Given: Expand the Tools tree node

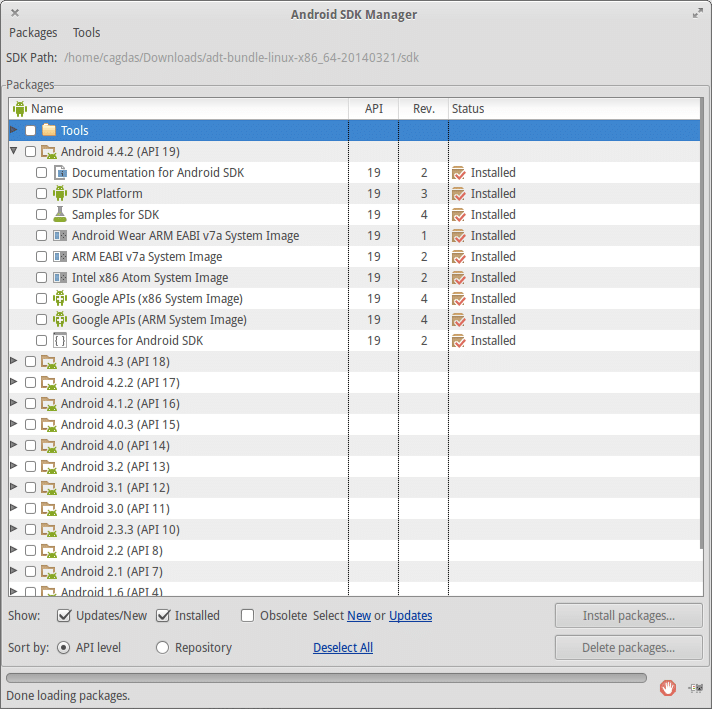Looking at the screenshot, I should (x=14, y=130).
